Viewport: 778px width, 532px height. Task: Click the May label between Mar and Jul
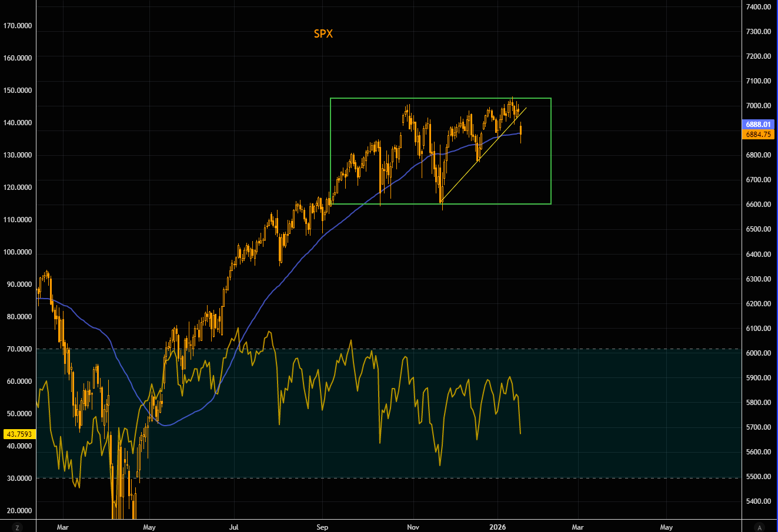149,527
